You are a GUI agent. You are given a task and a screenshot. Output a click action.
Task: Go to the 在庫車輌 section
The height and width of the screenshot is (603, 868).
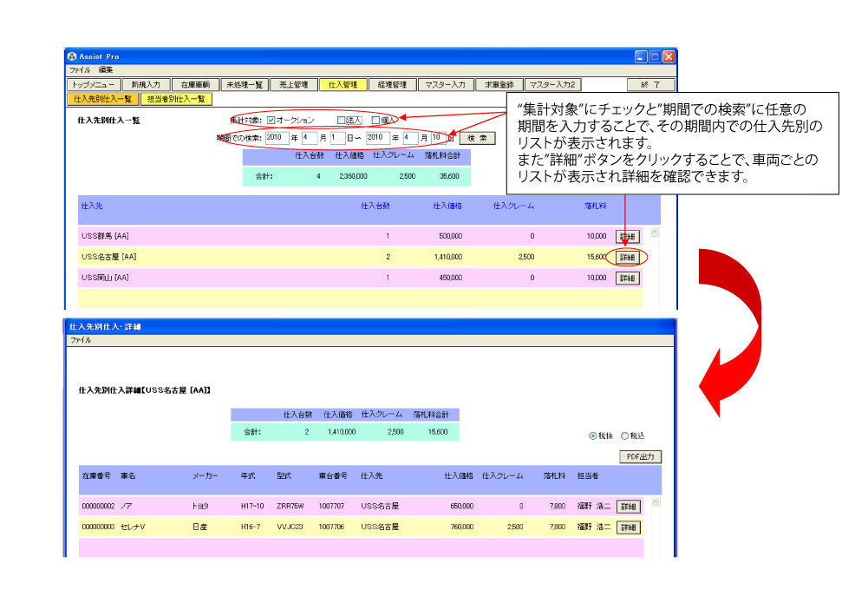click(195, 85)
